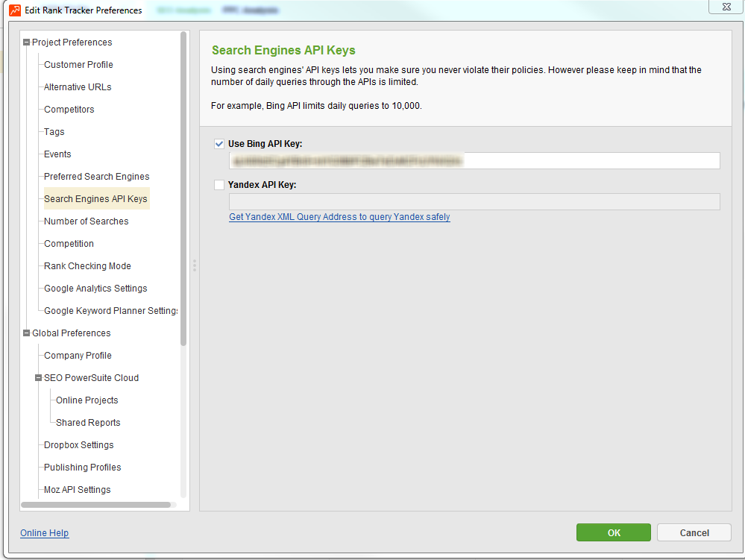
Task: Open Get Yandex XML Query Address link
Action: pos(339,216)
